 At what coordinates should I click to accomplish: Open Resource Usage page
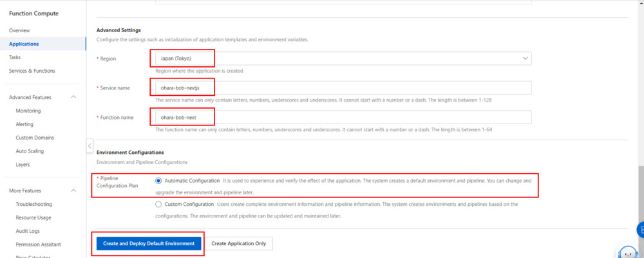33,218
